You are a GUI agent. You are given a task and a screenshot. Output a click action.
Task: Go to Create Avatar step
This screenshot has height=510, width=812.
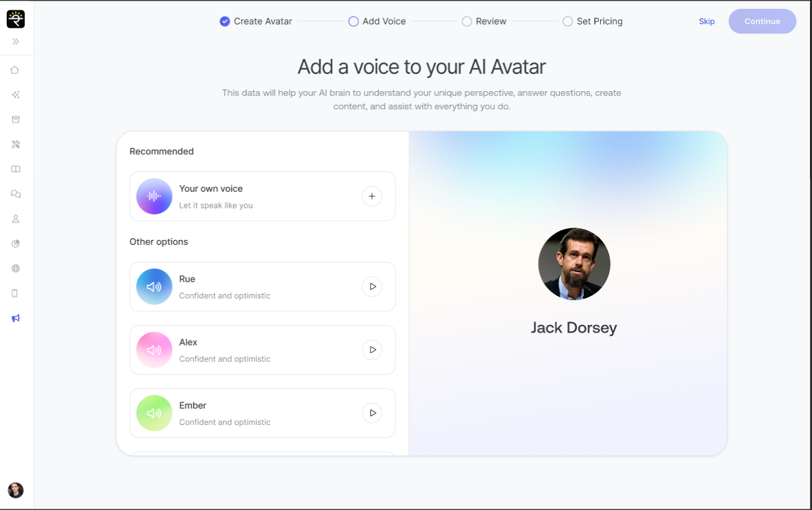tap(256, 21)
